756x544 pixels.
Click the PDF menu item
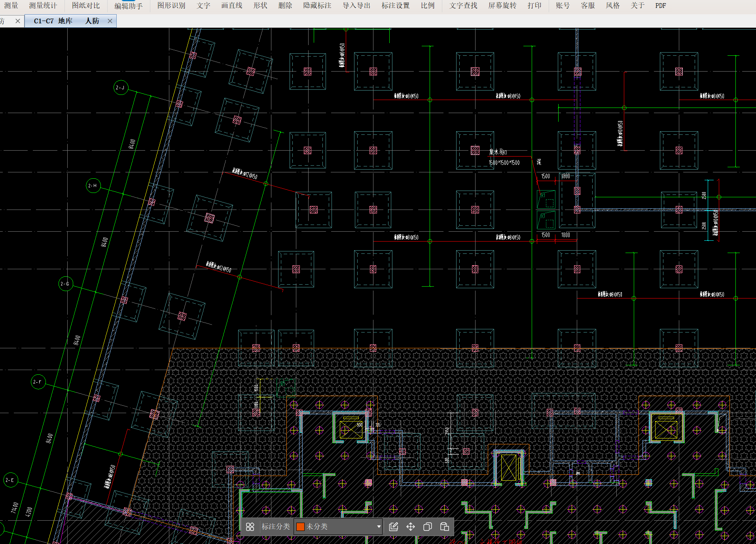click(x=661, y=6)
